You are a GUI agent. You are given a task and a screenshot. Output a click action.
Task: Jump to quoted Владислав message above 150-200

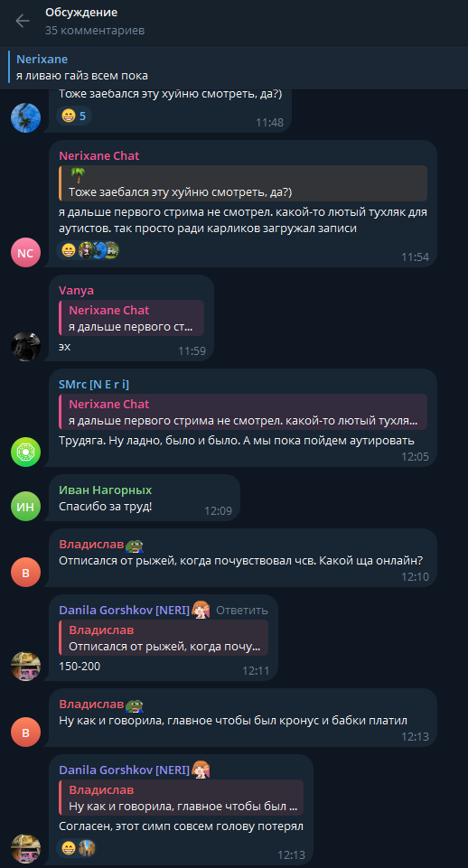click(164, 638)
